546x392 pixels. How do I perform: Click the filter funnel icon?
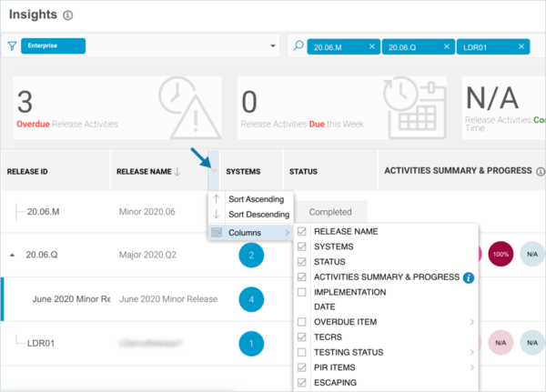[x=12, y=45]
